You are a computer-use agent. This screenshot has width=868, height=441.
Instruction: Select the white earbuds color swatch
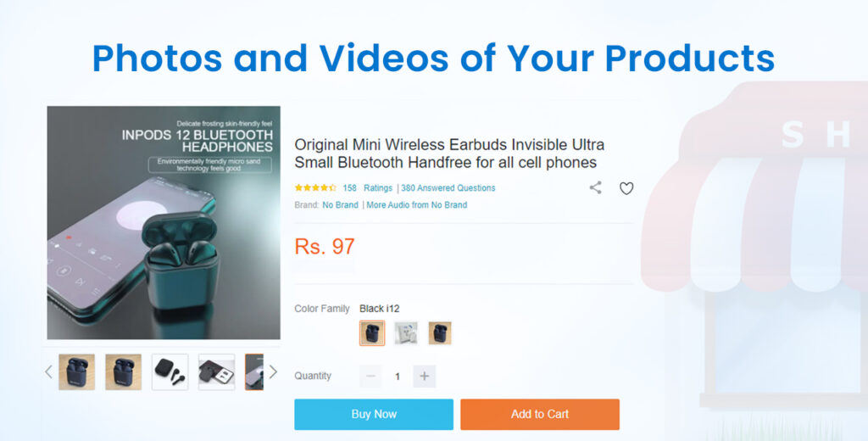click(x=406, y=333)
